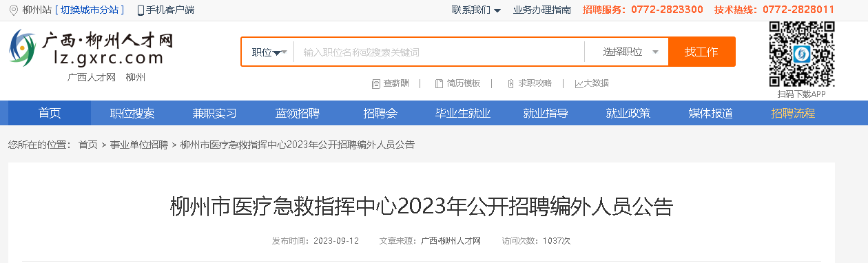The height and width of the screenshot is (263, 868).
Task: Click the 查薪酬 link
Action: coord(396,83)
